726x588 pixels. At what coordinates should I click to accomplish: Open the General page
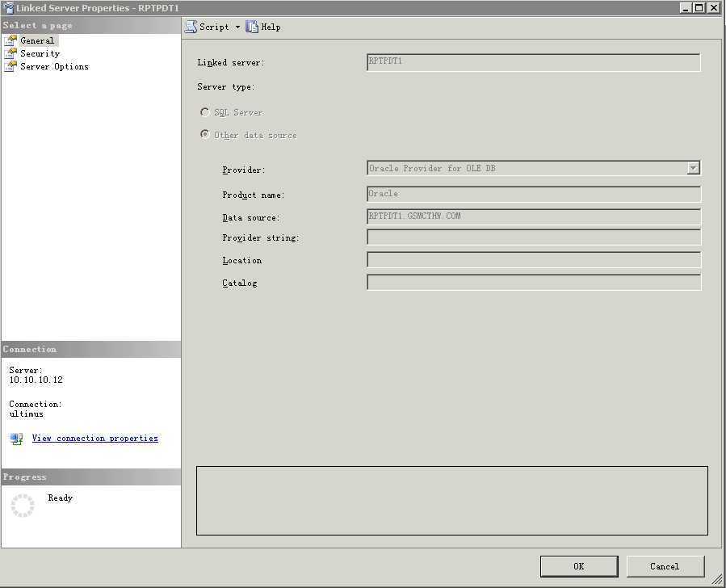point(37,40)
